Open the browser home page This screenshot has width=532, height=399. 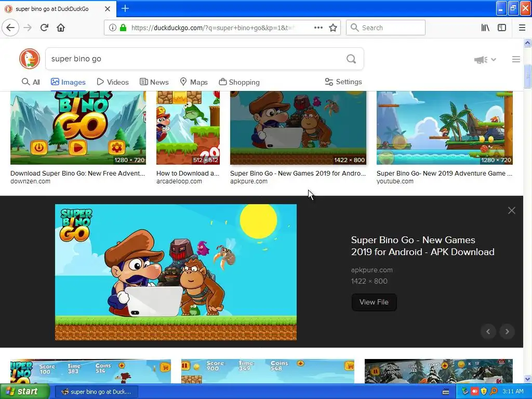coord(61,28)
